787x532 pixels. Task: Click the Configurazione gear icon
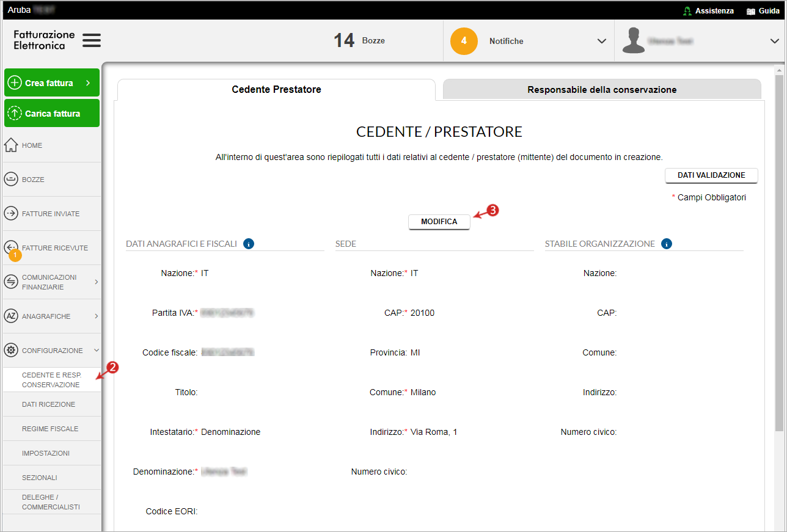click(x=11, y=351)
